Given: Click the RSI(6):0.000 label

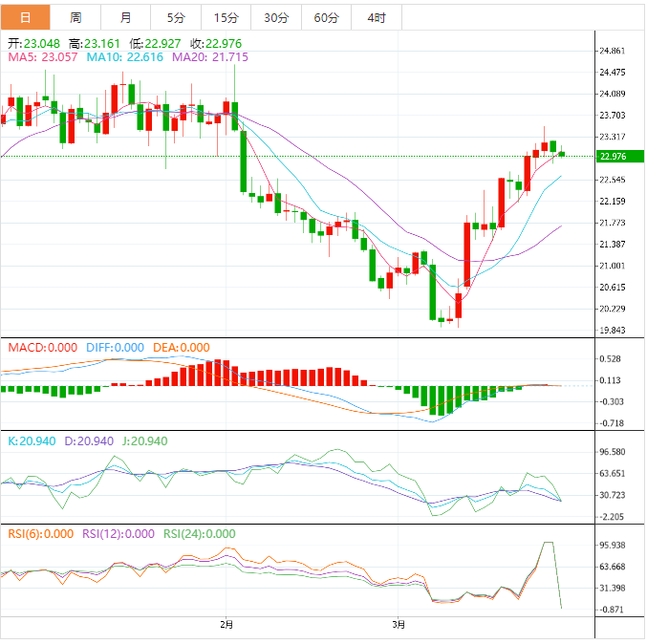Looking at the screenshot, I should click(x=41, y=534).
